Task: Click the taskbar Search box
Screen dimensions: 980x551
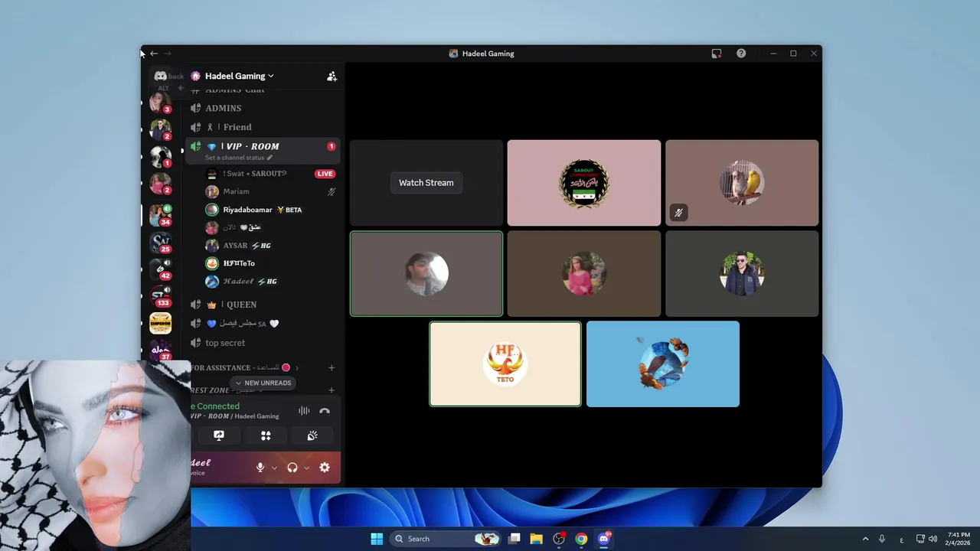Action: [445, 539]
